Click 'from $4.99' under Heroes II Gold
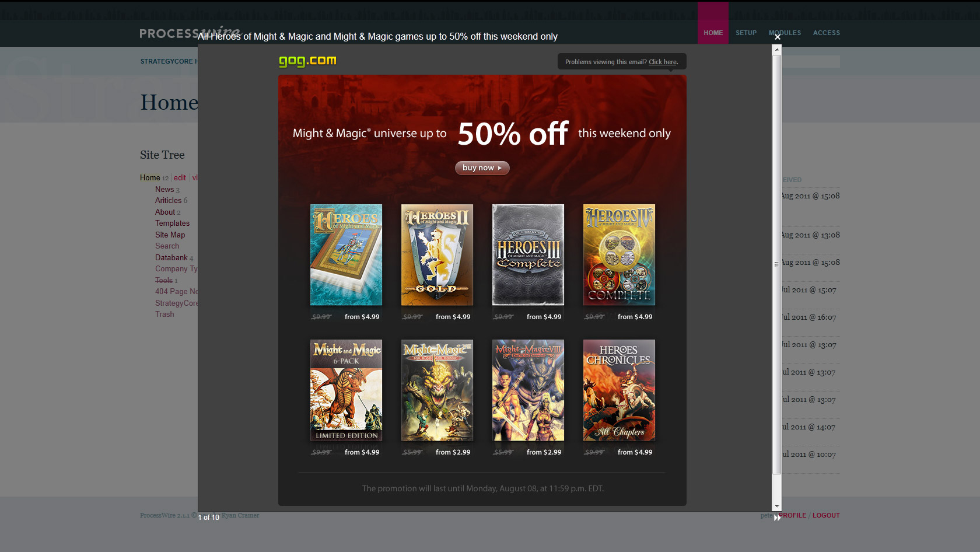980x552 pixels. tap(453, 317)
